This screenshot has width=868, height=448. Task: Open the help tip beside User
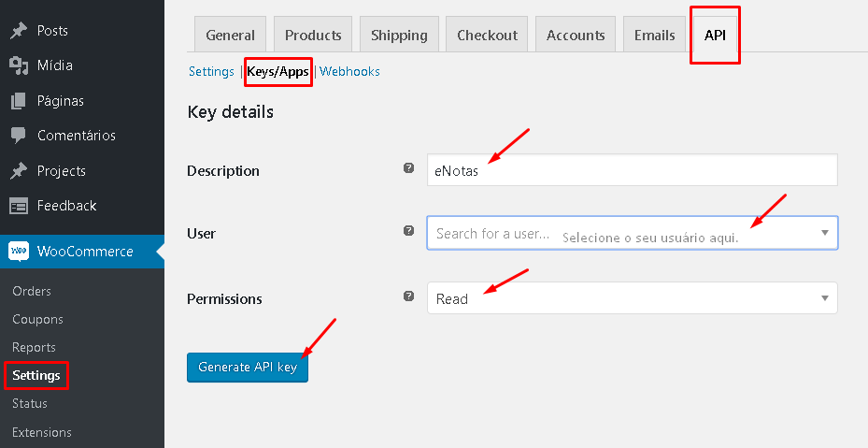[x=408, y=231]
